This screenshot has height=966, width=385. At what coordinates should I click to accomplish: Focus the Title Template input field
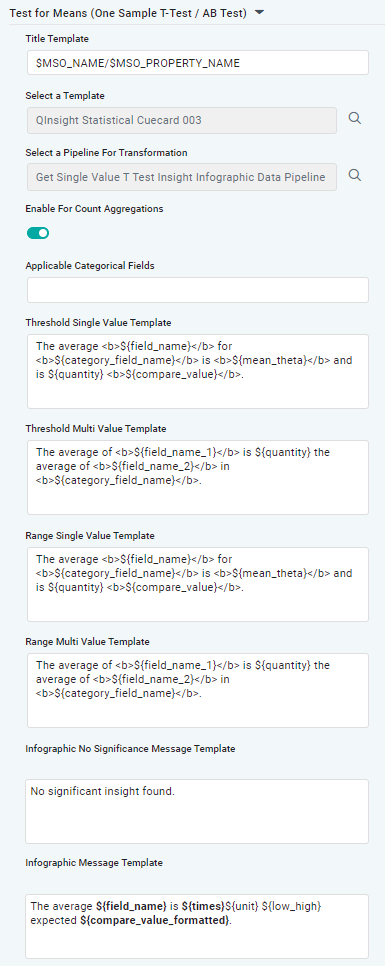pyautogui.click(x=198, y=63)
